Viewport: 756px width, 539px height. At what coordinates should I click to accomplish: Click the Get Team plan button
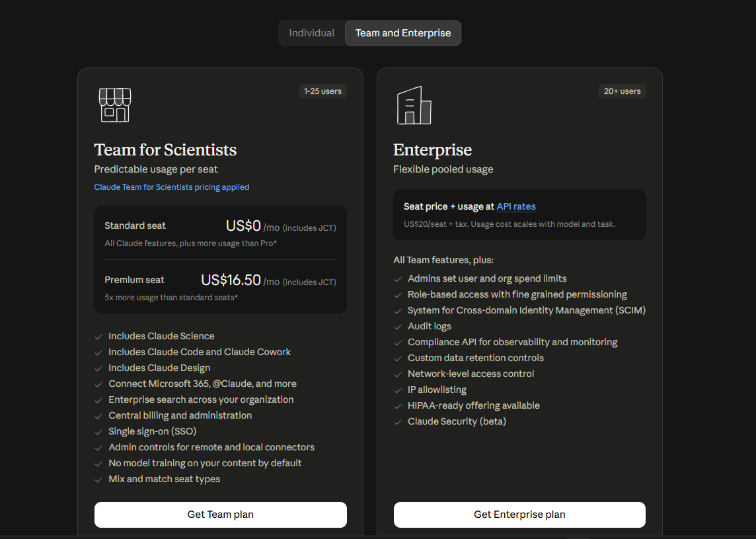[220, 515]
